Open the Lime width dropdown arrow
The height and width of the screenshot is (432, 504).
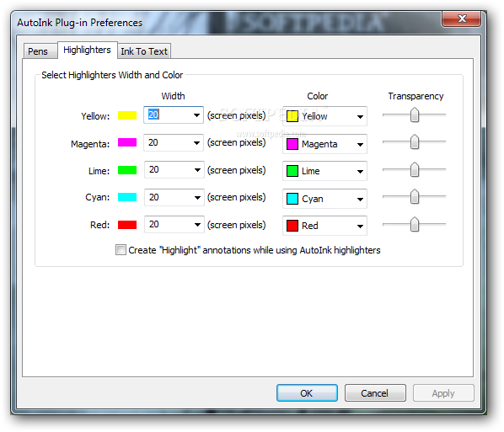197,170
